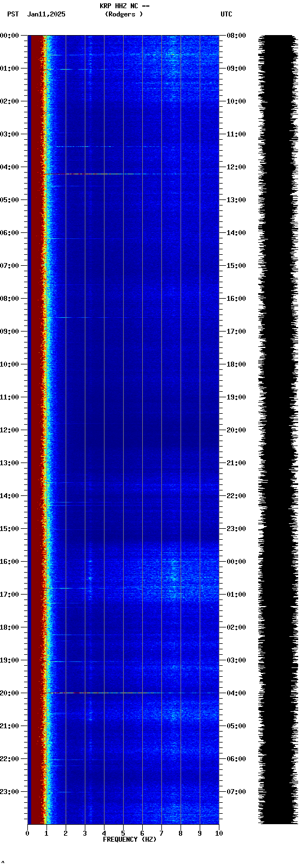Click the 22:00 label on UTC axis
Image resolution: width=302 pixels, height=868 pixels.
pos(236,496)
